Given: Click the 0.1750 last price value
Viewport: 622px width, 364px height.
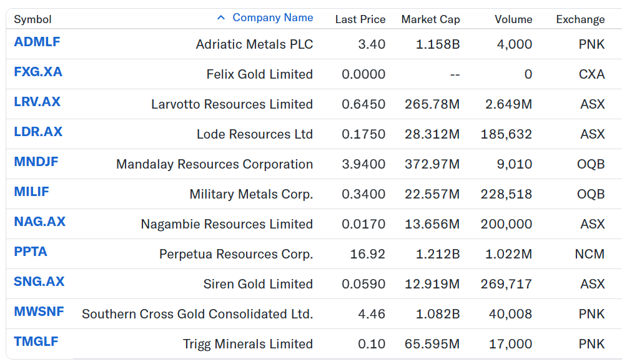Looking at the screenshot, I should (363, 134).
